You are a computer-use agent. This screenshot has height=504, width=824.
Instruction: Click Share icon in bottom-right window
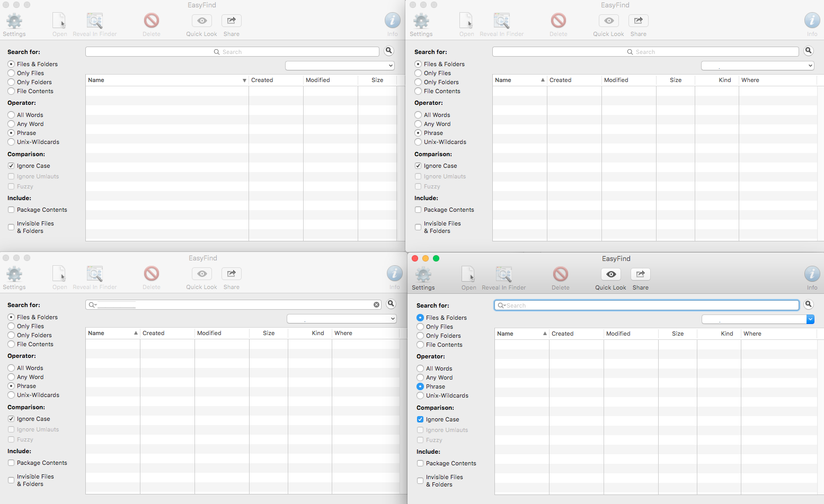point(640,274)
